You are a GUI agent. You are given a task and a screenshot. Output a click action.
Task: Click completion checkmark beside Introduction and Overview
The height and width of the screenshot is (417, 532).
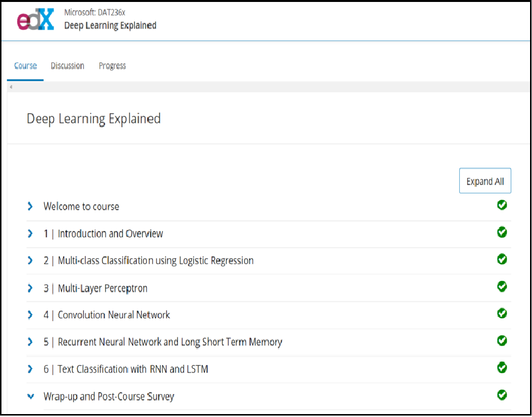pos(502,233)
